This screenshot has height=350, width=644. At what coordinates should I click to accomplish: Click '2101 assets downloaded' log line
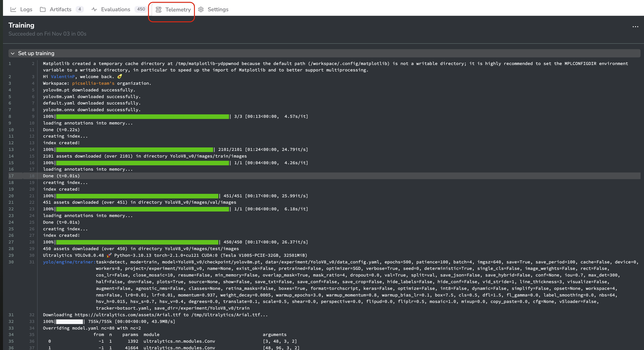[145, 156]
